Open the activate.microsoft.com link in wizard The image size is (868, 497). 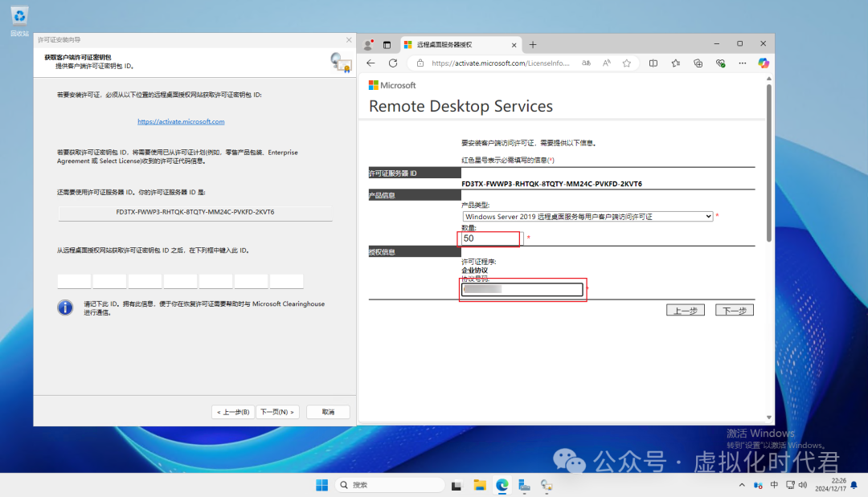point(181,122)
